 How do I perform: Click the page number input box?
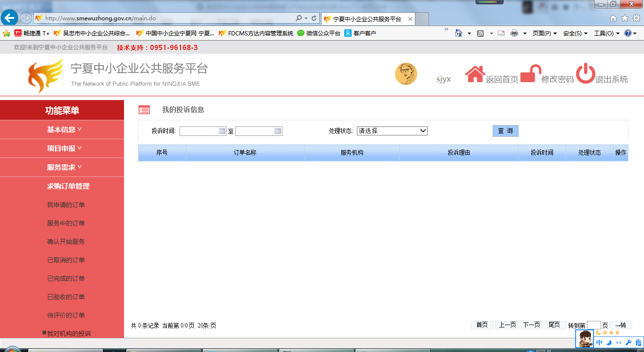[x=594, y=325]
